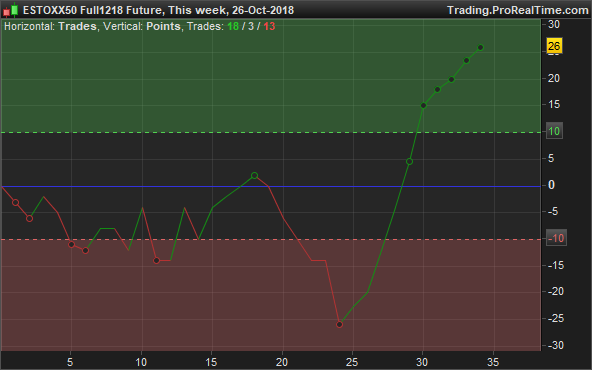Click the vertical axis label 15
Image resolution: width=592 pixels, height=370 pixels.
[554, 105]
